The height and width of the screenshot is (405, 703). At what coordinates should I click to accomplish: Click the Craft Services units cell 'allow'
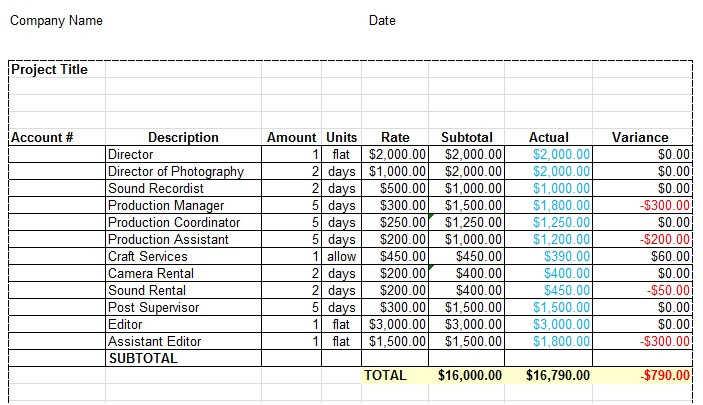pyautogui.click(x=341, y=257)
